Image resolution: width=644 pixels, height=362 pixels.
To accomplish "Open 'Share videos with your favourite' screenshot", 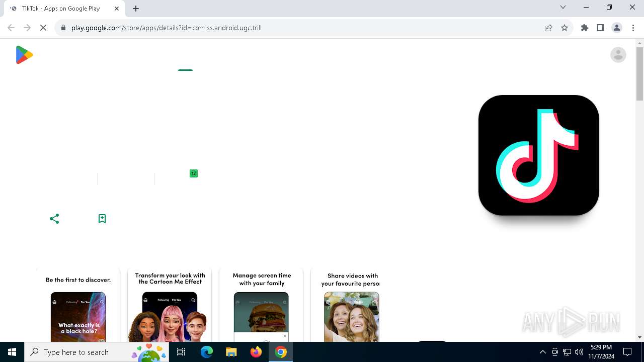I will point(345,305).
